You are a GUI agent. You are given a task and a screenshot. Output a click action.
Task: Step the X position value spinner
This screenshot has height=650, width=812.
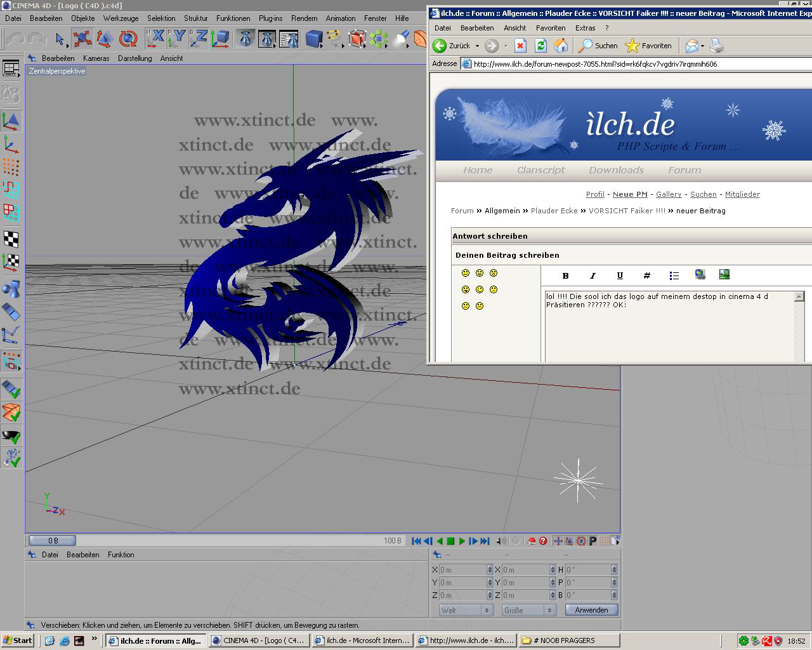point(490,570)
